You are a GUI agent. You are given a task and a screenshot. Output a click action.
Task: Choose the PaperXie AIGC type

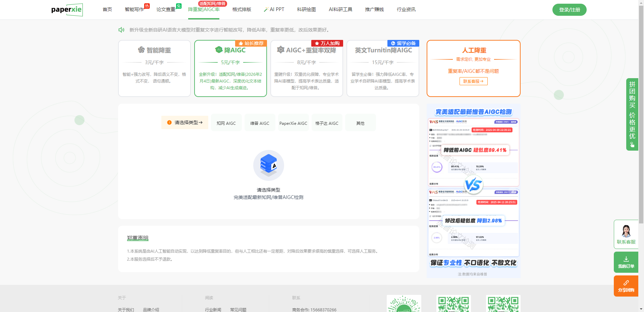293,123
